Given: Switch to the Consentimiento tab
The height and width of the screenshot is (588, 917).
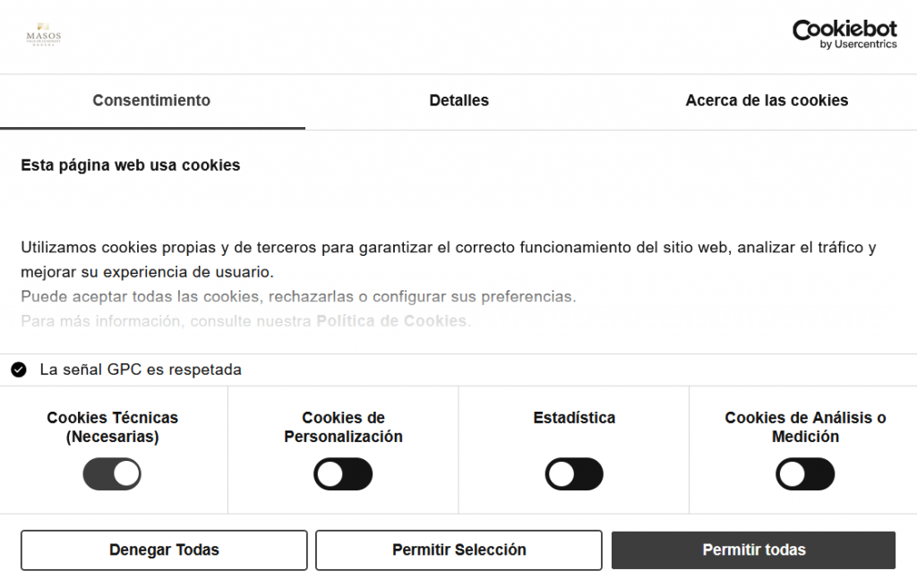Looking at the screenshot, I should point(151,101).
